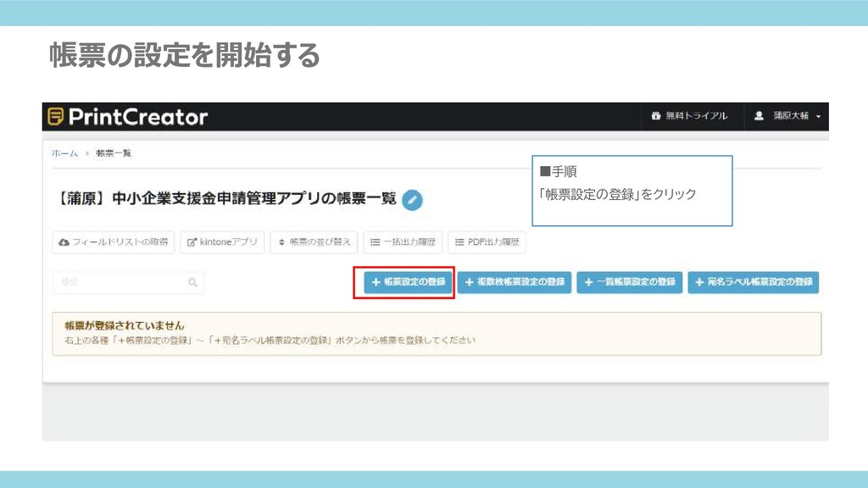Click the 帳票の並び替え button
The image size is (868, 488).
click(x=314, y=242)
